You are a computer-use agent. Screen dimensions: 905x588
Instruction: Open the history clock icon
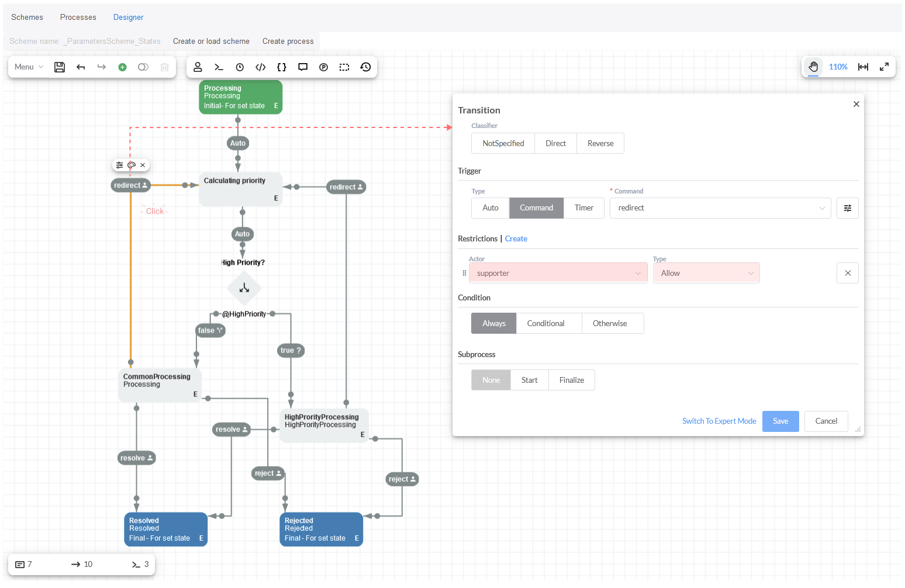[365, 67]
